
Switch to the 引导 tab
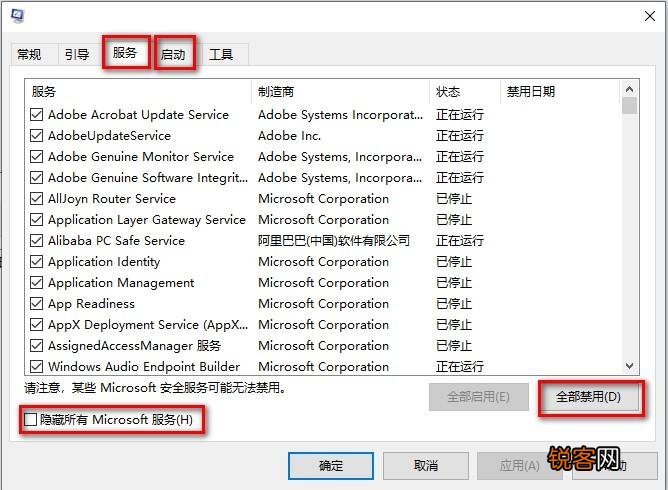coord(77,55)
